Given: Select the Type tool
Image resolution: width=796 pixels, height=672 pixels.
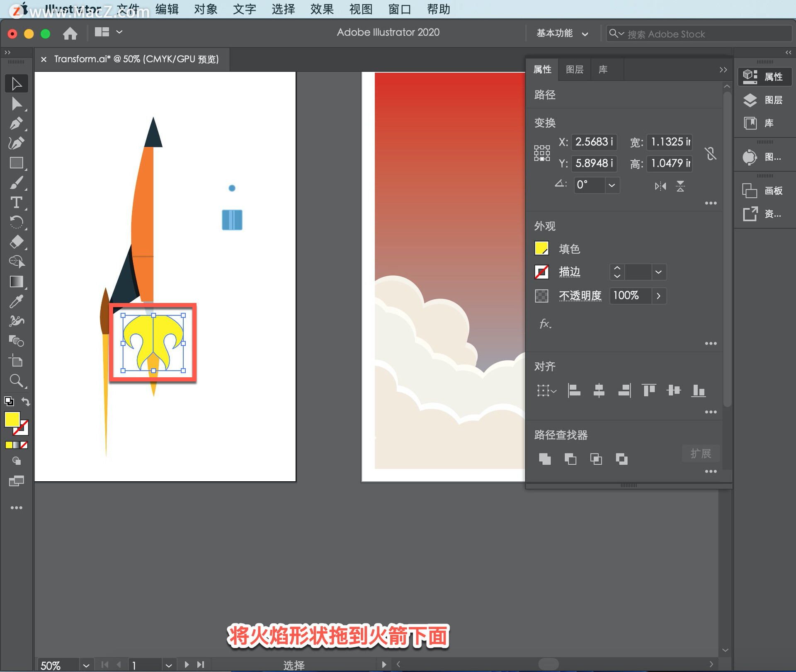Looking at the screenshot, I should (x=16, y=203).
